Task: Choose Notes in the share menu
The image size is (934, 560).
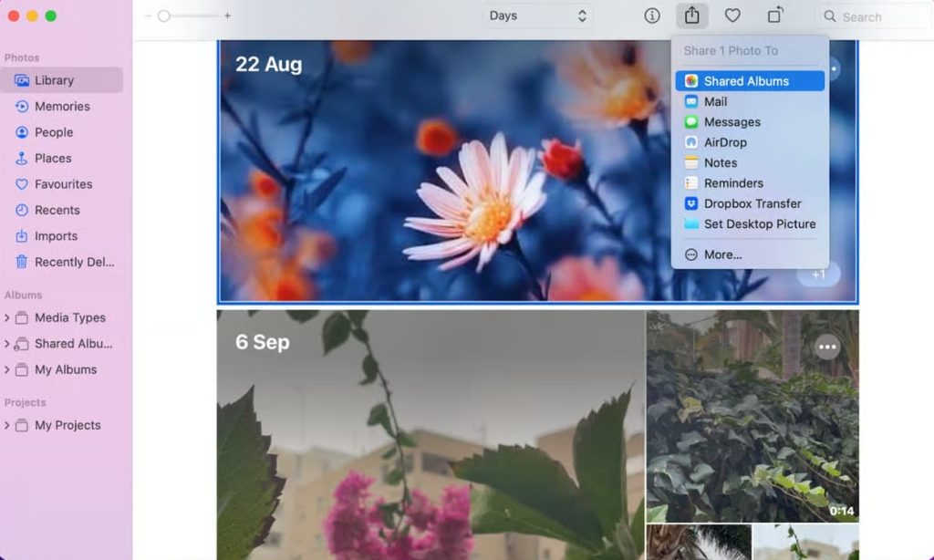Action: click(x=750, y=162)
